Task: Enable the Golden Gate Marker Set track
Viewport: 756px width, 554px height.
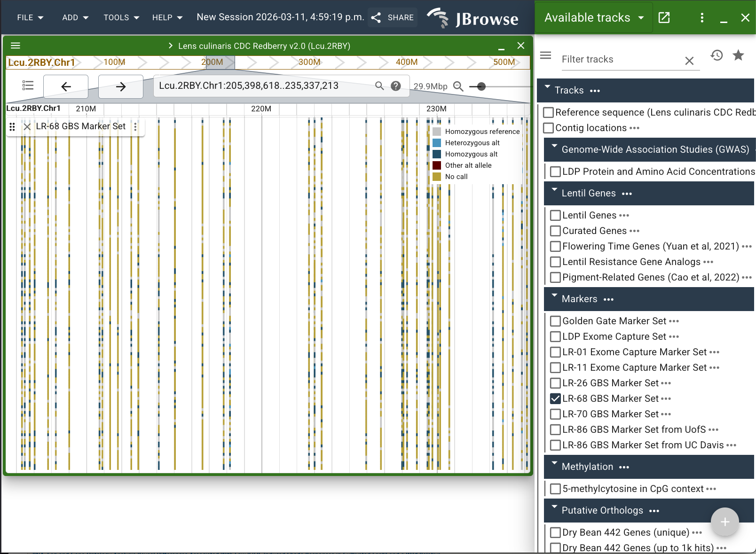Action: [x=555, y=321]
